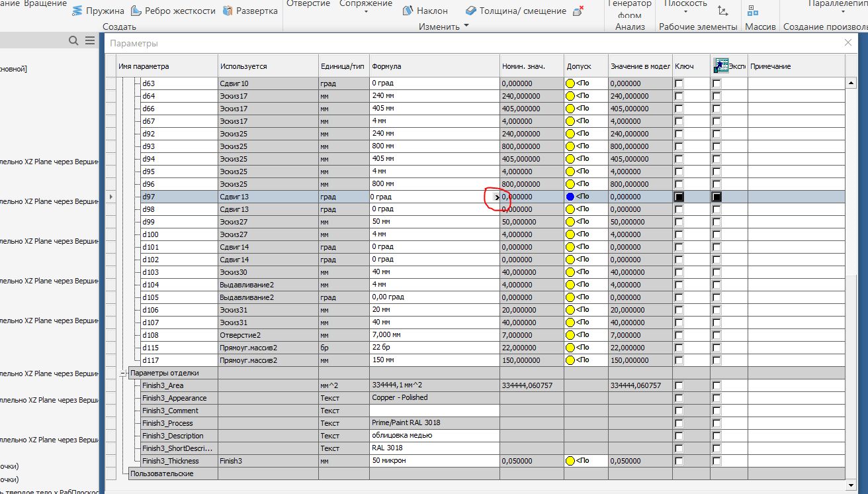Click the Массив (Pattern) icon
This screenshot has width=868, height=494.
click(x=754, y=11)
